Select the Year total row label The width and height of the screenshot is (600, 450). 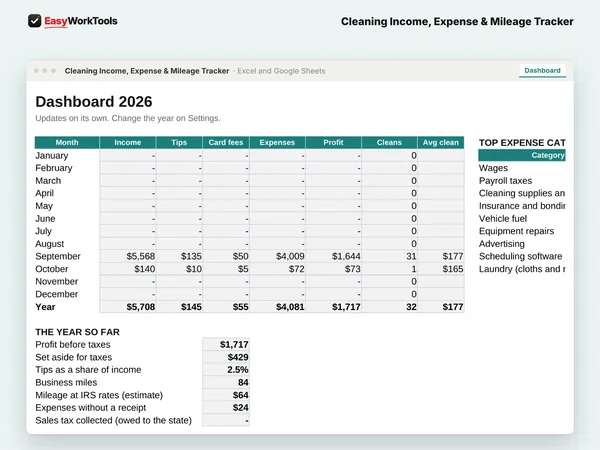click(45, 307)
